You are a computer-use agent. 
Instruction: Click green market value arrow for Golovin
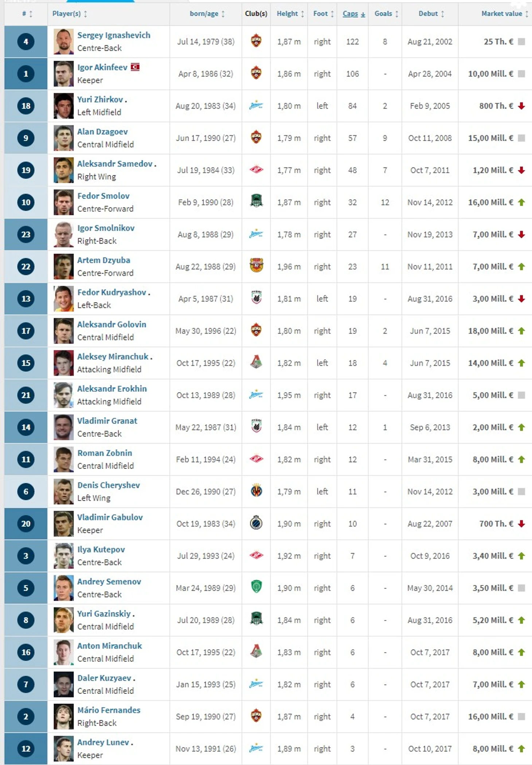(521, 331)
